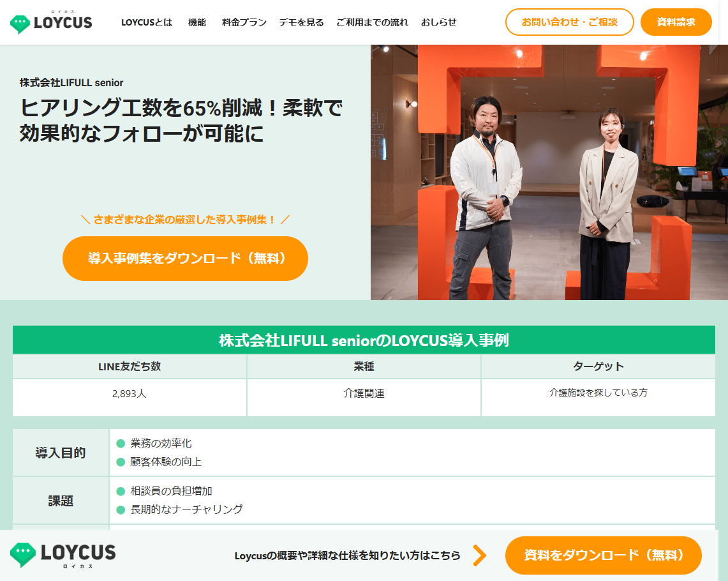Select LOYCUSとは in the header navigation
This screenshot has width=728, height=581.
(x=146, y=21)
